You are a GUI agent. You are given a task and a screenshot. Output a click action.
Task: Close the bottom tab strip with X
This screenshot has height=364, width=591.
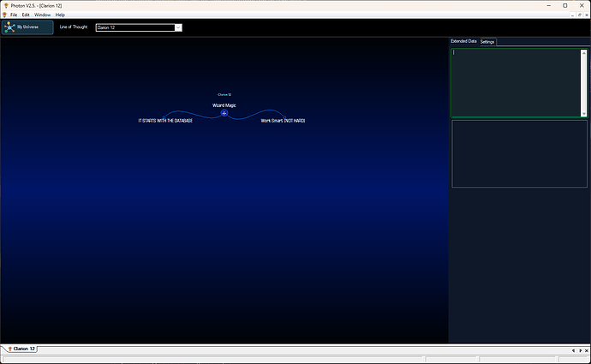[x=587, y=350]
